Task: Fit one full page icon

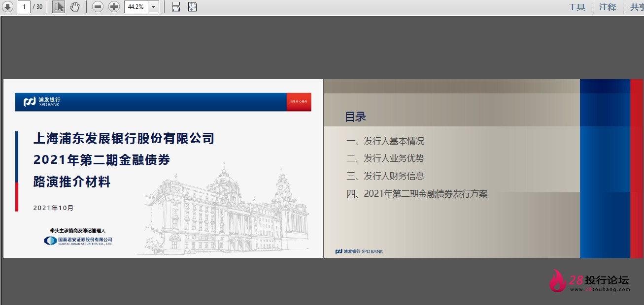Action: (x=193, y=6)
